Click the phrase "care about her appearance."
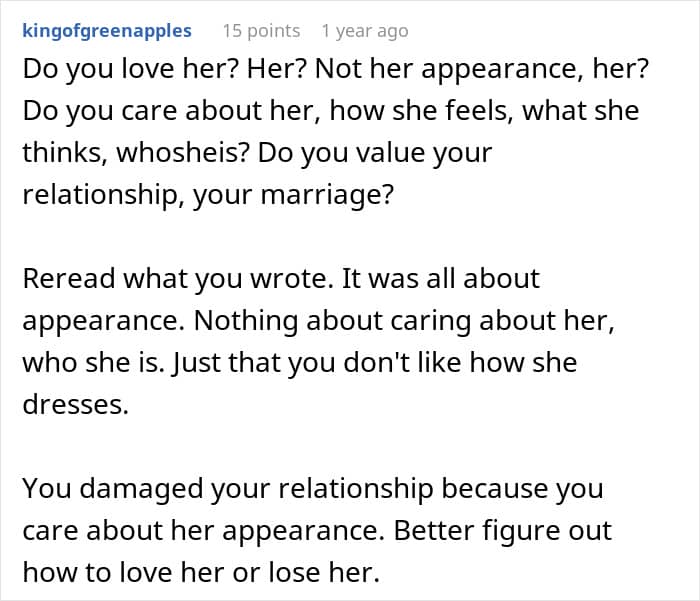Screen dimensions: 700x601 pos(204,531)
